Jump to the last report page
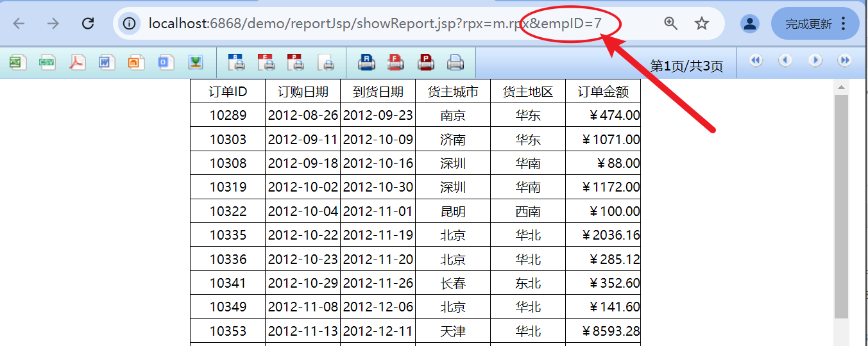 coord(844,60)
